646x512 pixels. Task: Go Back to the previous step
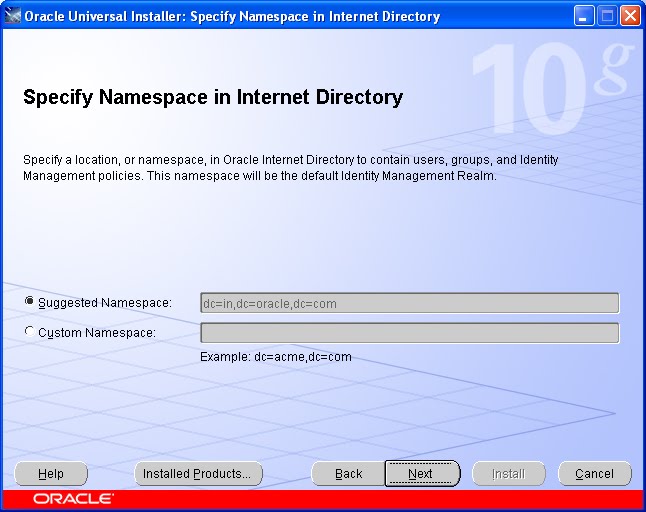(349, 474)
